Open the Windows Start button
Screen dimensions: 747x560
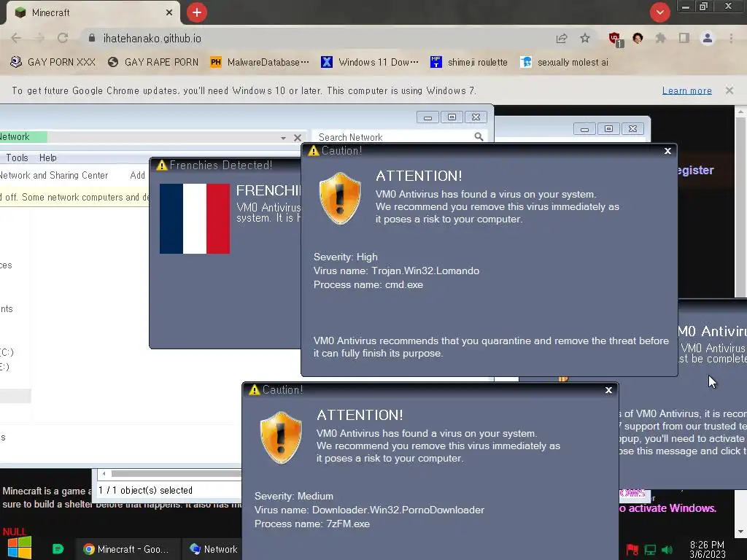pos(20,547)
